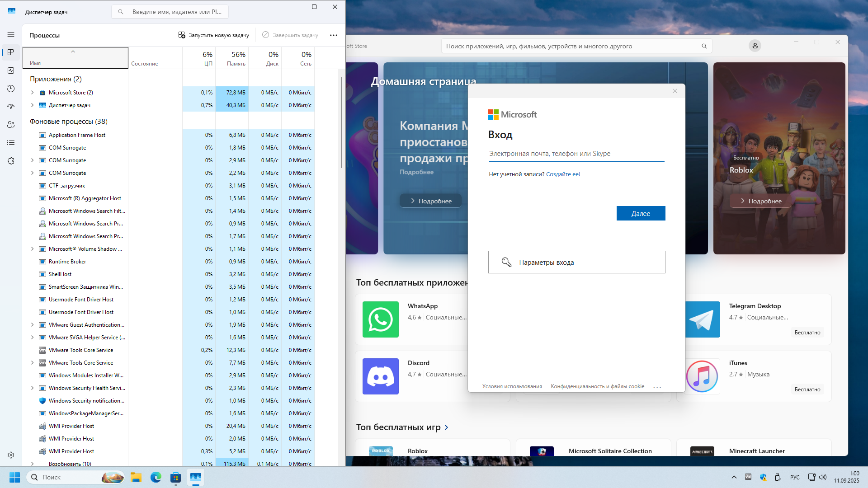Expand Windows Security Health Service row

32,388
